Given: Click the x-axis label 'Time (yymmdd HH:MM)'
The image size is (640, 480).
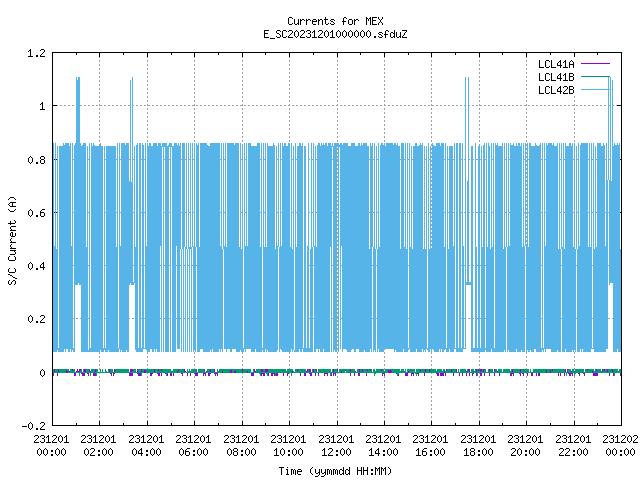Looking at the screenshot, I should coord(335,471).
